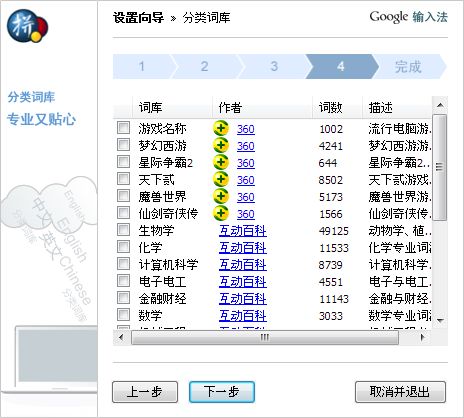
Task: Check the 仙剑奇侠传 checkbox
Action: coord(123,213)
